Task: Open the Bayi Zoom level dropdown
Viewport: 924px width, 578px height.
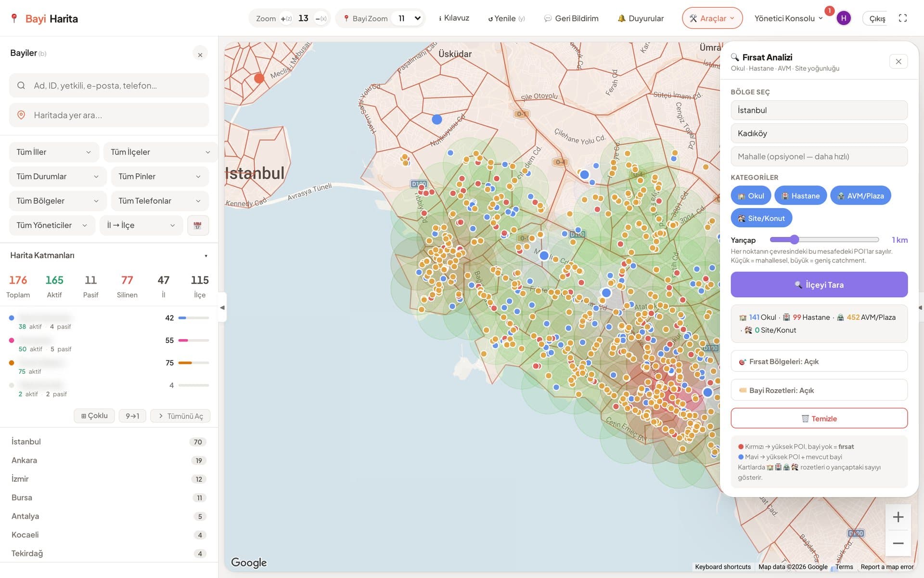Action: pyautogui.click(x=407, y=18)
